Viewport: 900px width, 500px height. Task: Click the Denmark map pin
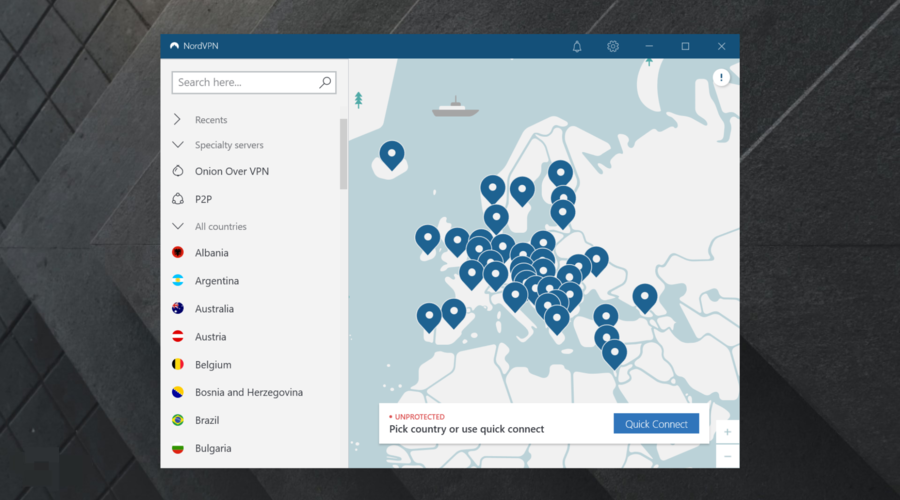click(x=496, y=218)
